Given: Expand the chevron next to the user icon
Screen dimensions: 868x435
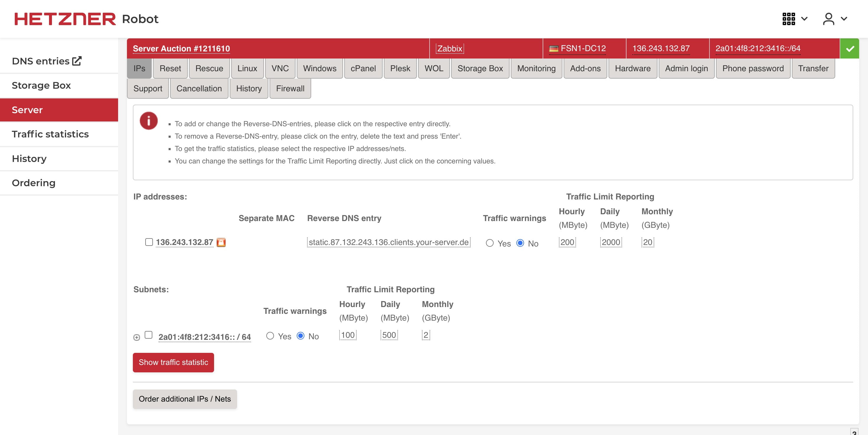Looking at the screenshot, I should click(844, 19).
